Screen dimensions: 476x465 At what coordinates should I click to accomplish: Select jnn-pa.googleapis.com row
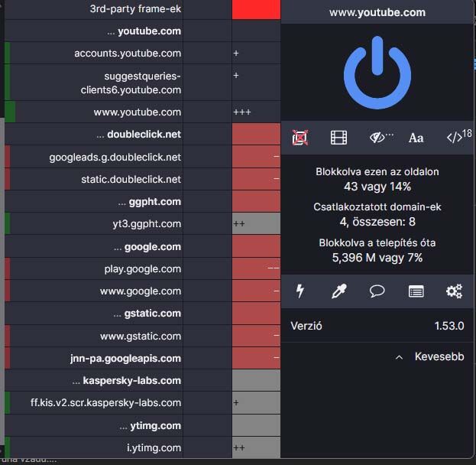(94, 359)
